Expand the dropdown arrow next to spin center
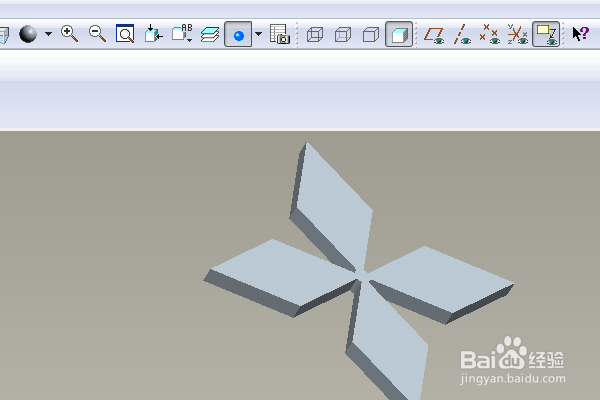Image resolution: width=600 pixels, height=400 pixels. tap(259, 34)
